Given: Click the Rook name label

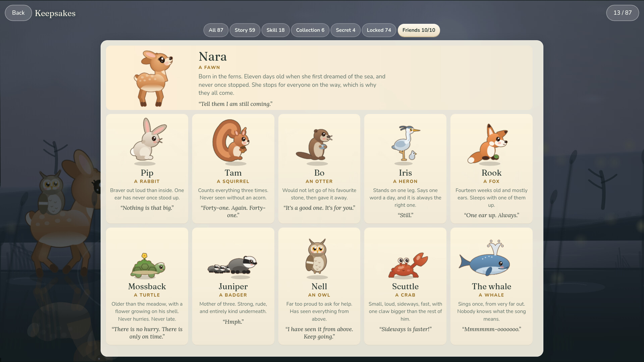Looking at the screenshot, I should (491, 173).
